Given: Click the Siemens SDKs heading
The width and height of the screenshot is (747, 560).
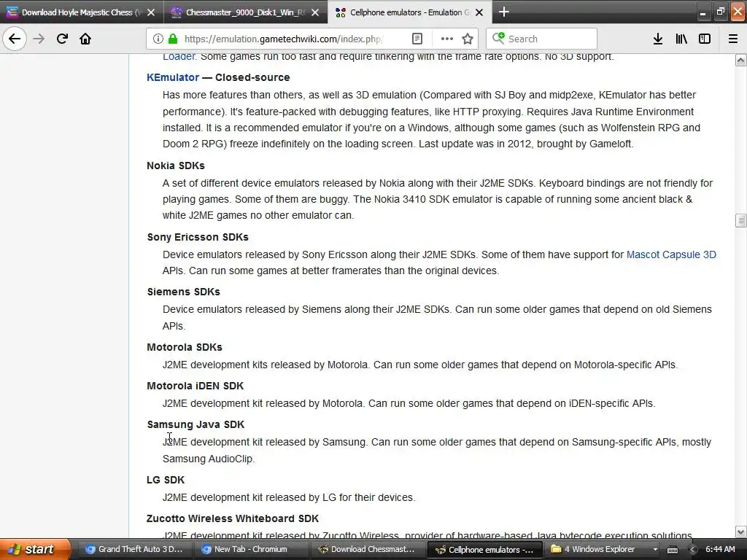Looking at the screenshot, I should point(183,292).
